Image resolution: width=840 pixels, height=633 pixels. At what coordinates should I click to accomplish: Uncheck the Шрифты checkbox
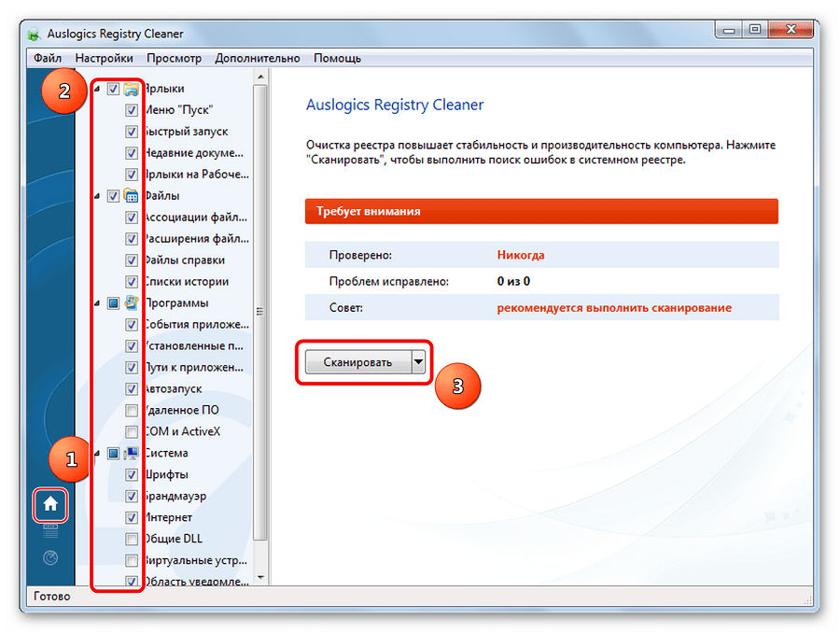coord(132,475)
